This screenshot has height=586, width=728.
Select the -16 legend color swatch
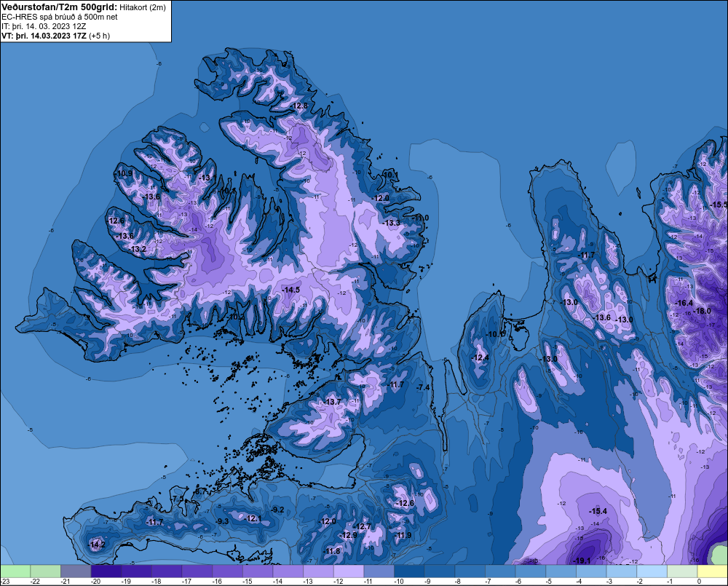[227, 571]
